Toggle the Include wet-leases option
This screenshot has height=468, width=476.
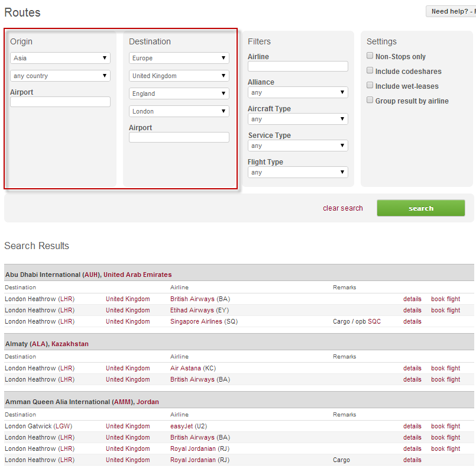point(370,86)
